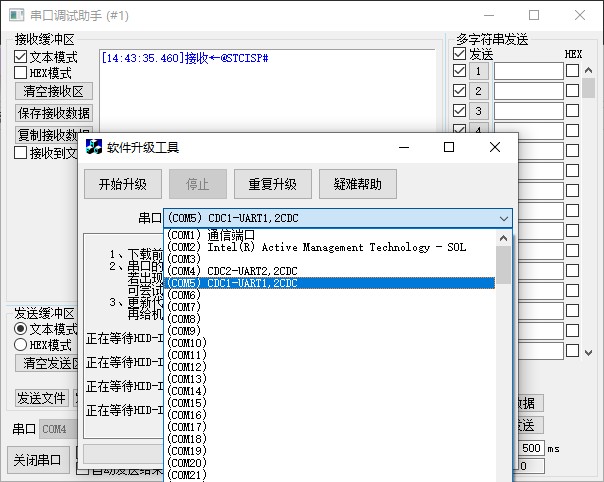Click the 串口调试助手 window title icon
604x482 pixels.
pyautogui.click(x=17, y=15)
